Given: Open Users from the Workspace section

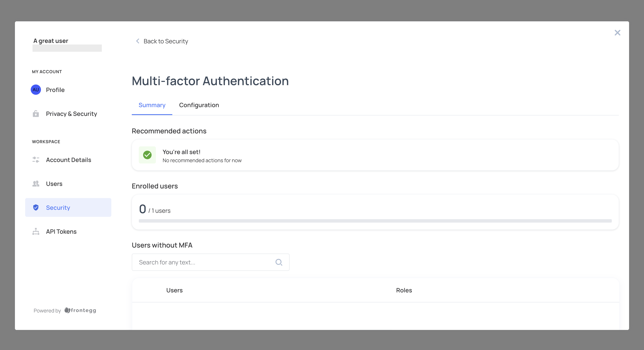Looking at the screenshot, I should pos(54,183).
